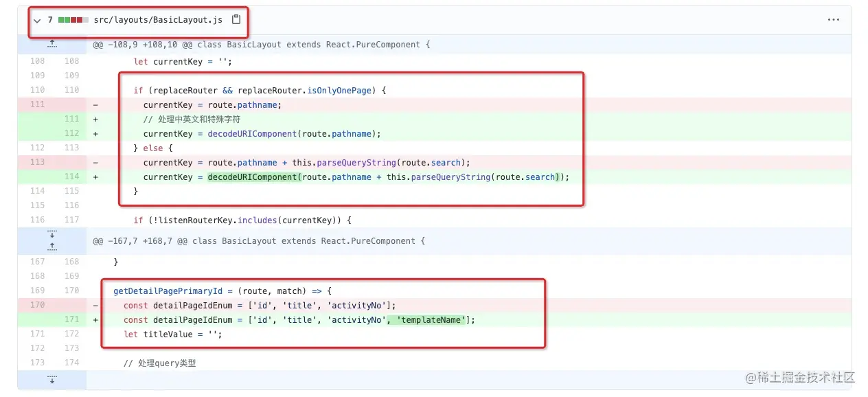This screenshot has width=868, height=397.
Task: Click new line number 112 on added row
Action: pos(71,134)
